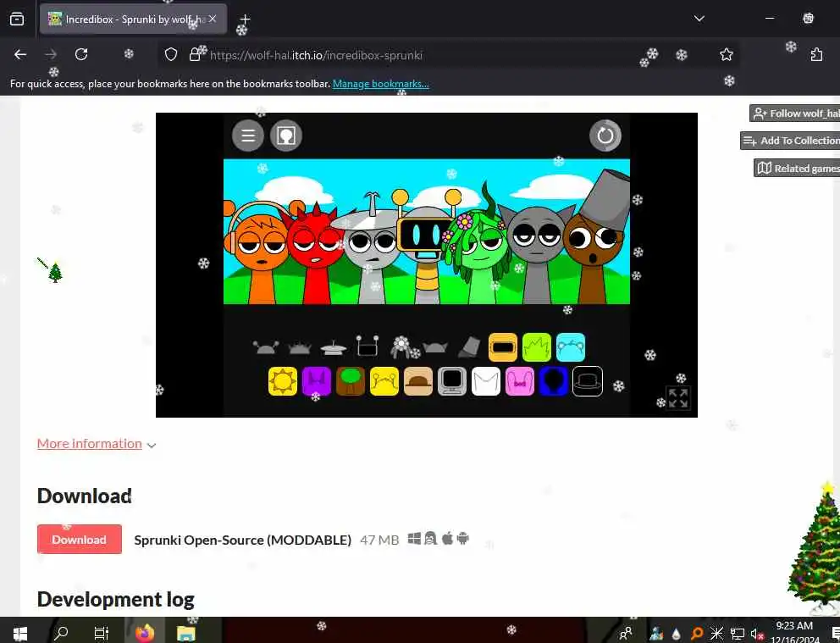The width and height of the screenshot is (840, 643).
Task: Select the blue silhouette sound icon
Action: coord(554,381)
